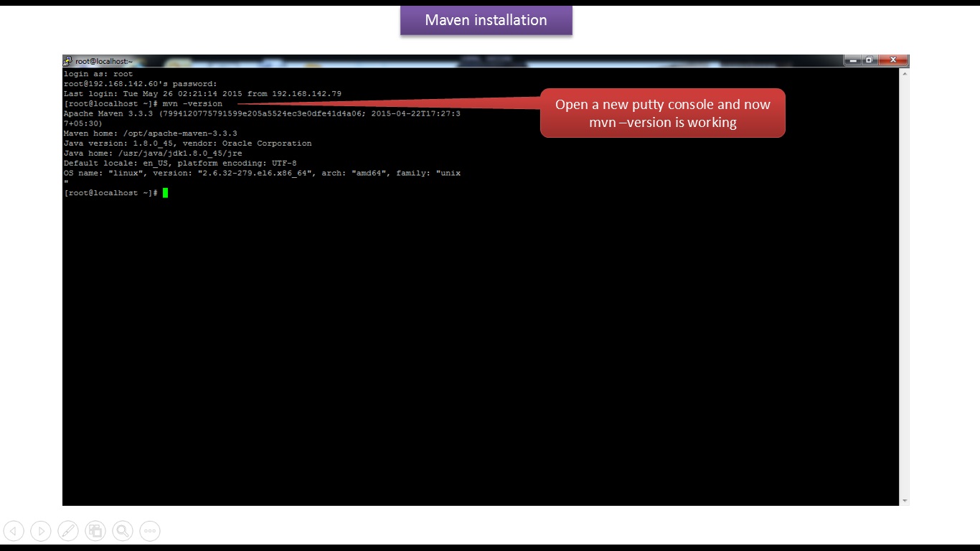
Task: Click 'Java home: /usr/java/jdk1.8.0_45/jre' line
Action: 153,154
